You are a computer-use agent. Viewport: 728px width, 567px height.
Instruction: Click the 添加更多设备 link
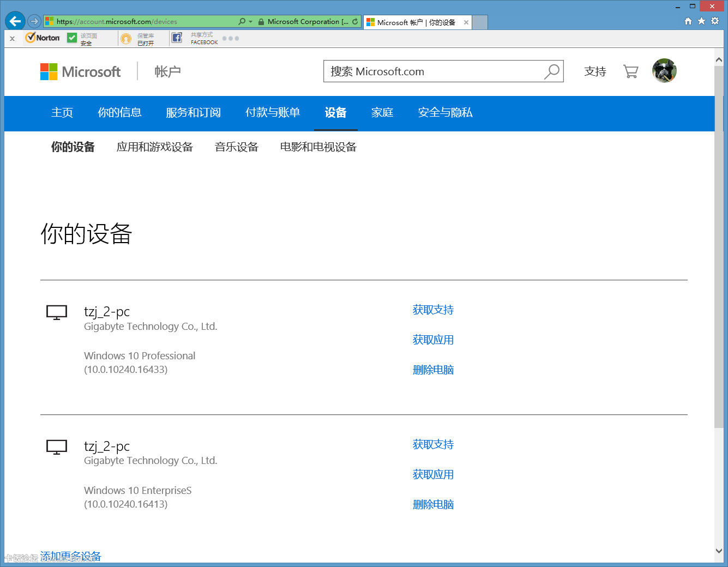pyautogui.click(x=71, y=556)
